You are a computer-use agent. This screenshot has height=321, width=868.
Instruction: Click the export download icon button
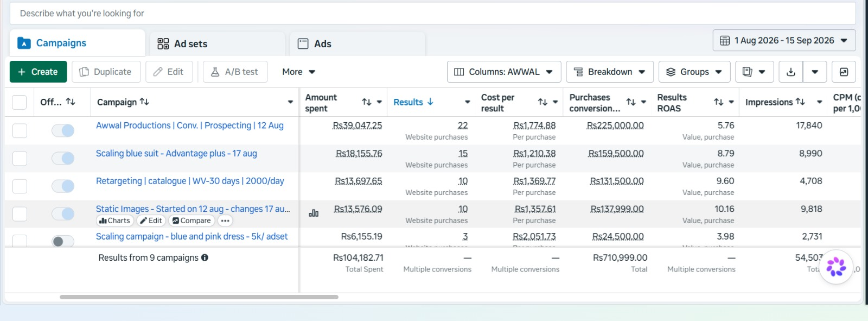(x=790, y=72)
